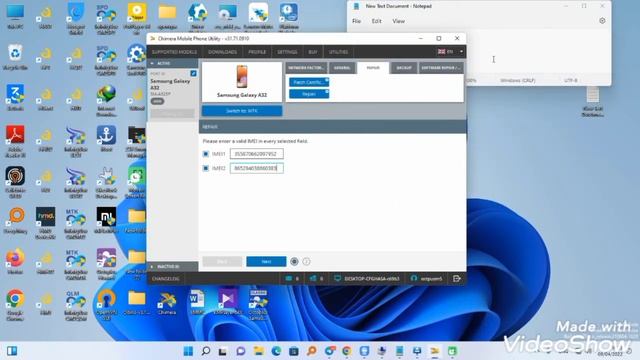Click the DESKTOP computer name status entry
Screen dimensions: 640x360
[367, 279]
